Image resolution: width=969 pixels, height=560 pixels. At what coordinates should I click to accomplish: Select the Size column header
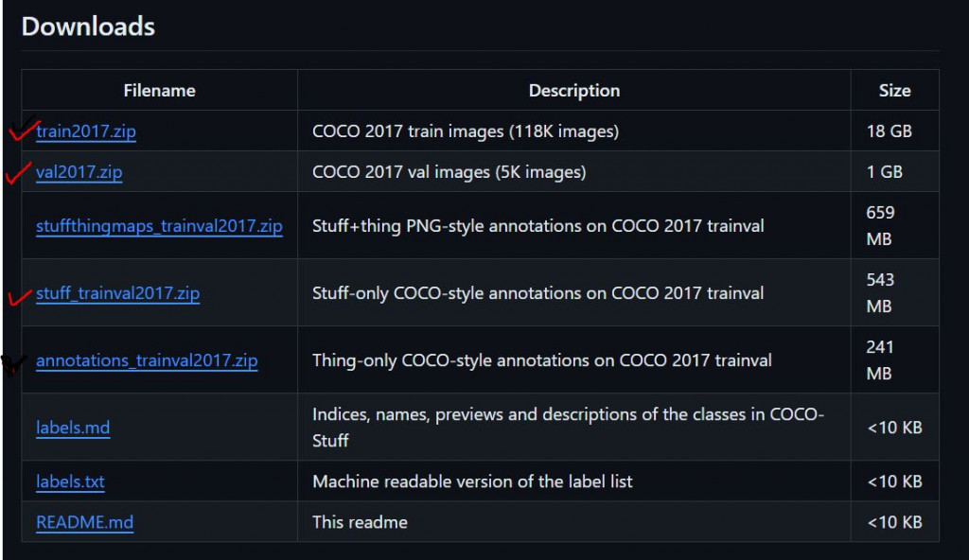[895, 90]
